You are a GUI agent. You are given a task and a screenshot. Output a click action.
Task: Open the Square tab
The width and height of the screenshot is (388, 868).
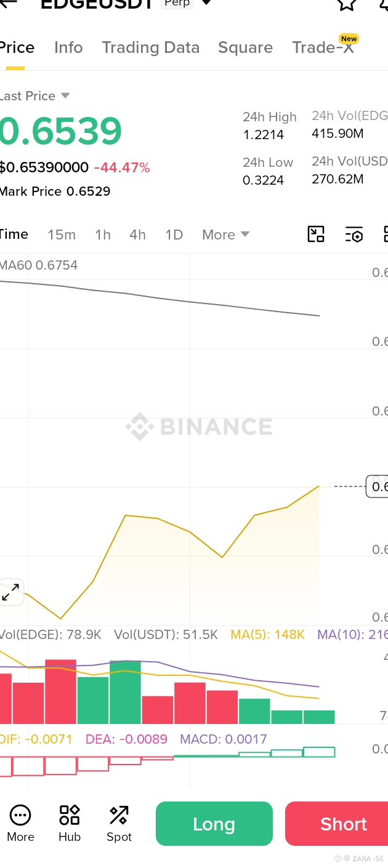245,47
